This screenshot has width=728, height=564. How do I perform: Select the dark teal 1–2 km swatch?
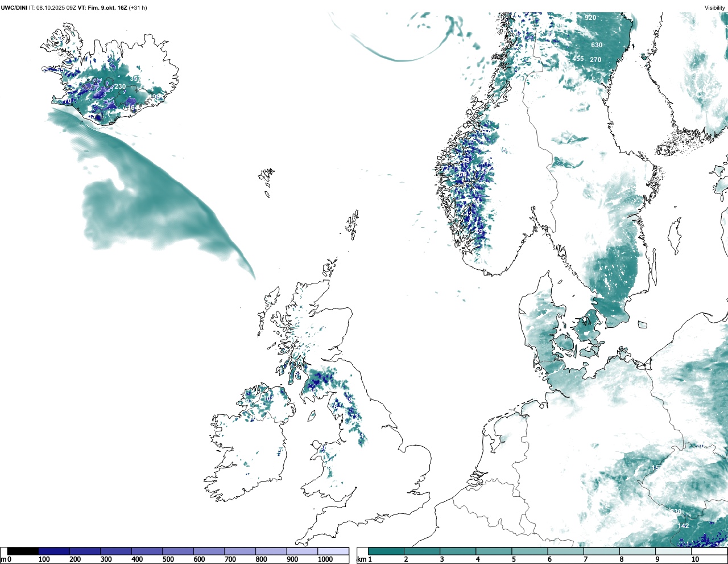pos(386,551)
